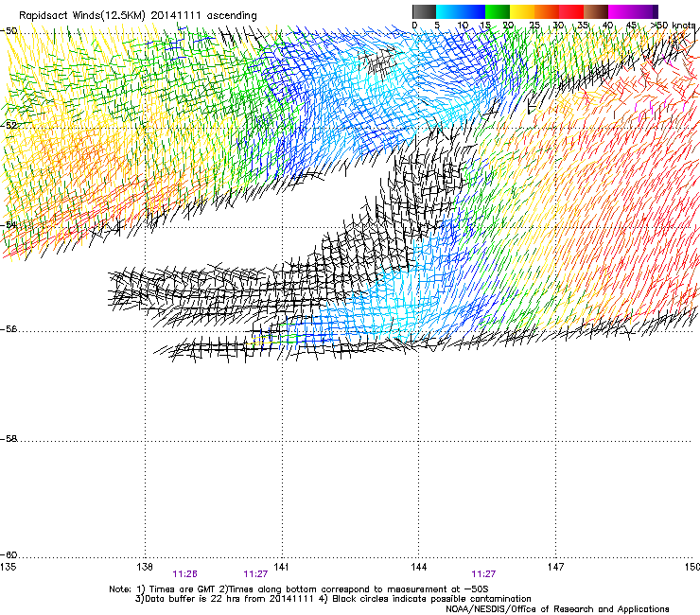Click the orange 25-30 knots legend swatch
This screenshot has width=700, height=615.
coord(547,11)
